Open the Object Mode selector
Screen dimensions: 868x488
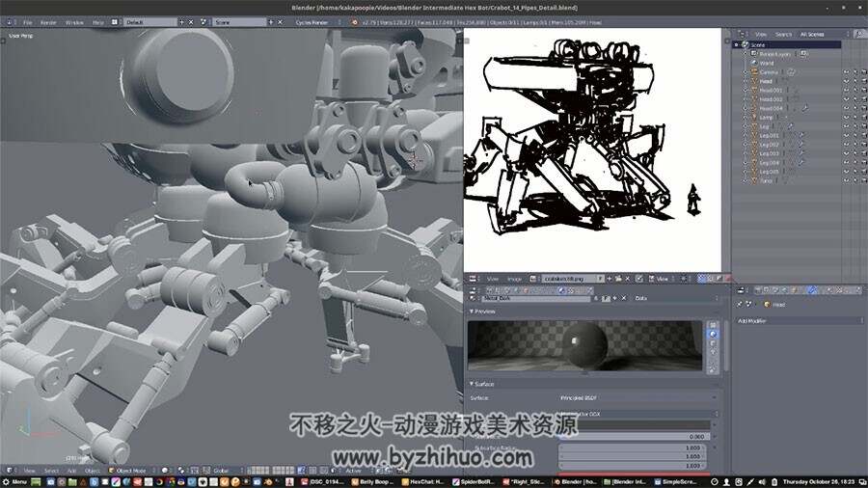pos(132,471)
